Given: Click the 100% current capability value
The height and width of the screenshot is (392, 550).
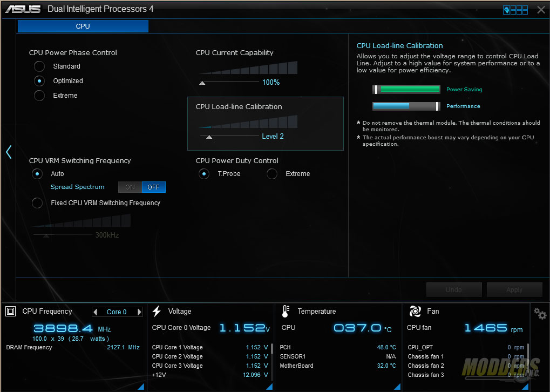Looking at the screenshot, I should 271,83.
